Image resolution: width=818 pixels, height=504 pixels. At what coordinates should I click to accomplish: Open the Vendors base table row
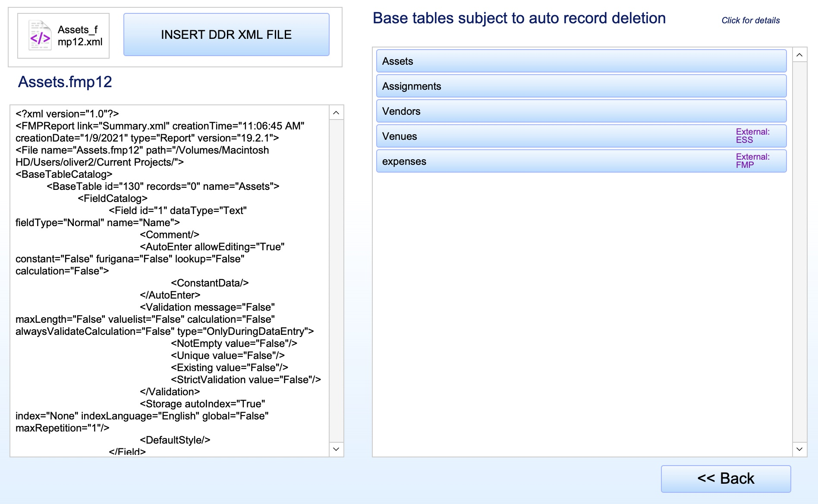pos(581,111)
